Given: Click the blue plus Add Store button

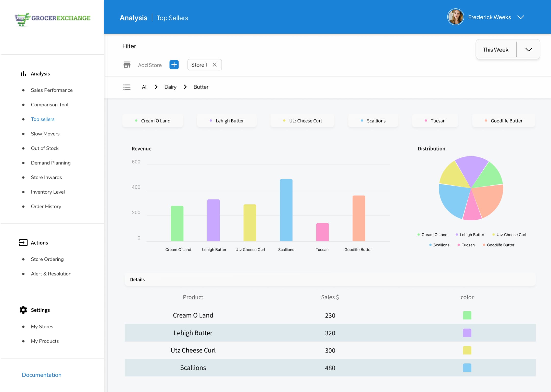Looking at the screenshot, I should point(174,65).
